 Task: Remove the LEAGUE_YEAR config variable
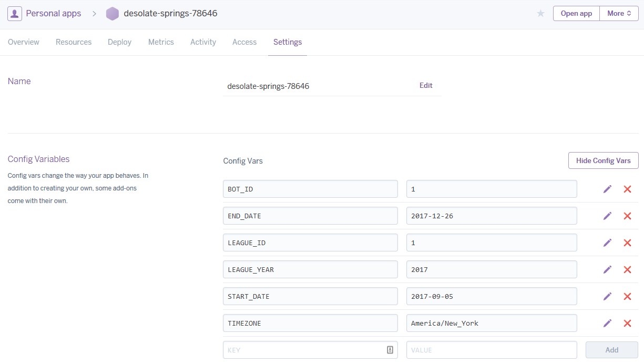[x=627, y=269]
